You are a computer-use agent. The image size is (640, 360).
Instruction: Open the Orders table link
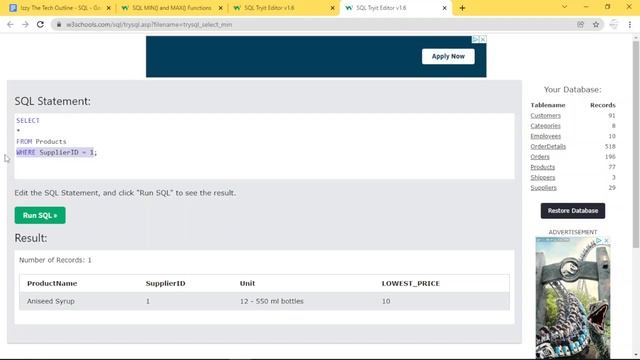540,157
